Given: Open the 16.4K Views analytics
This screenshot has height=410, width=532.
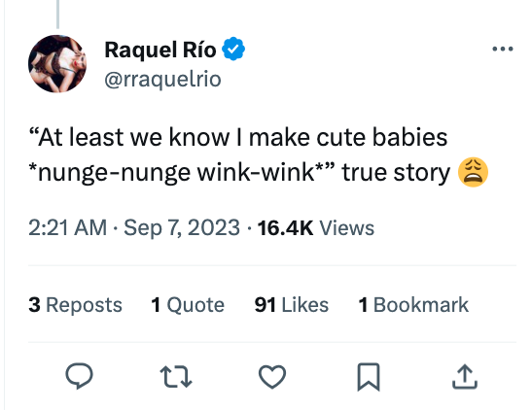Looking at the screenshot, I should point(316,227).
